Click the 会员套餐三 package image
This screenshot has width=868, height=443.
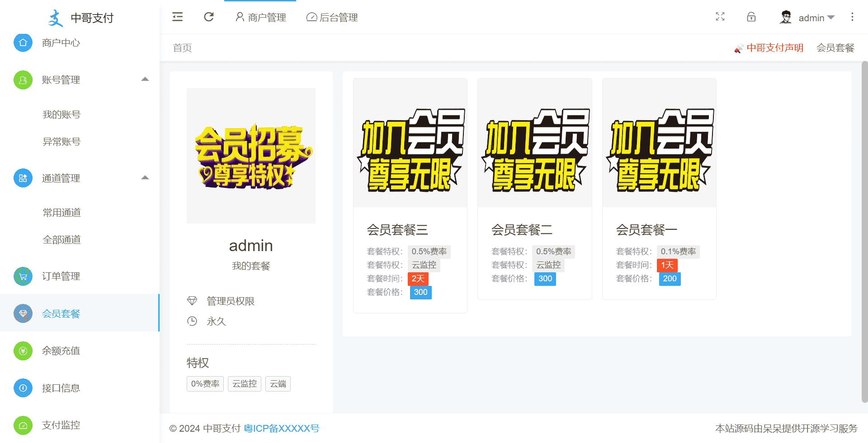(x=410, y=143)
